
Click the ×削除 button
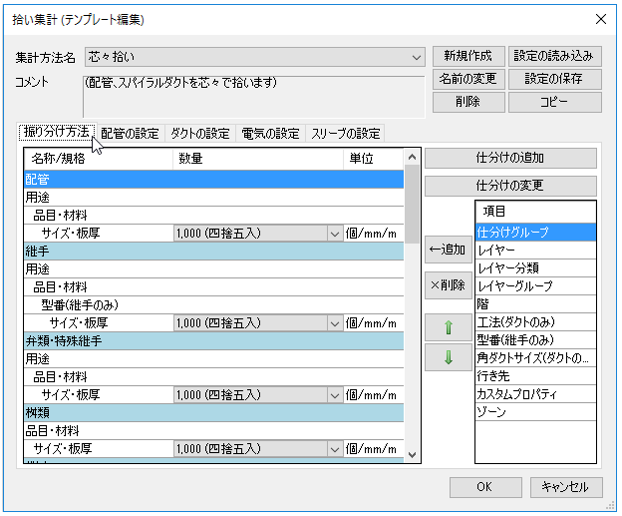(x=448, y=285)
